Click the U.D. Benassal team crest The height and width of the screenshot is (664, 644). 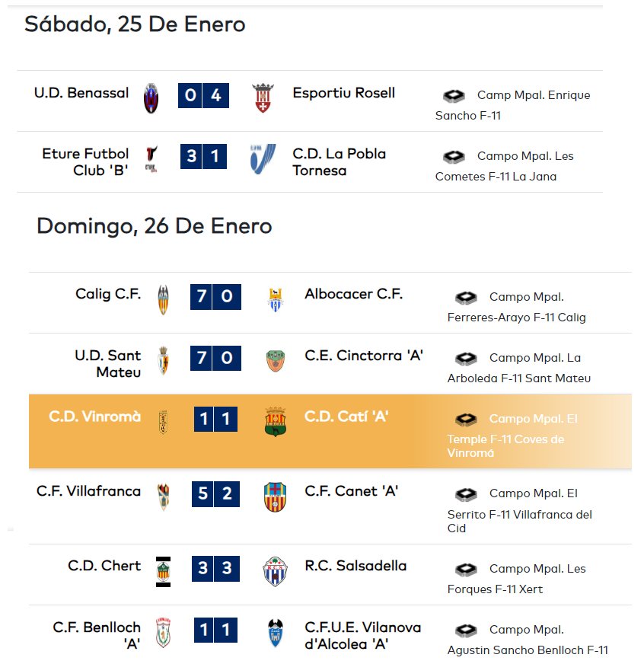[x=151, y=98]
